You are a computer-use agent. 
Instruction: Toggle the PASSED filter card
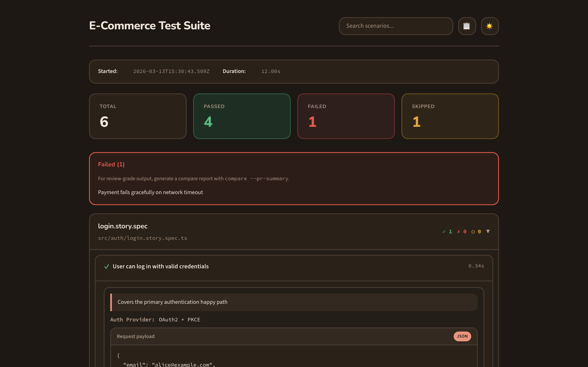[242, 116]
